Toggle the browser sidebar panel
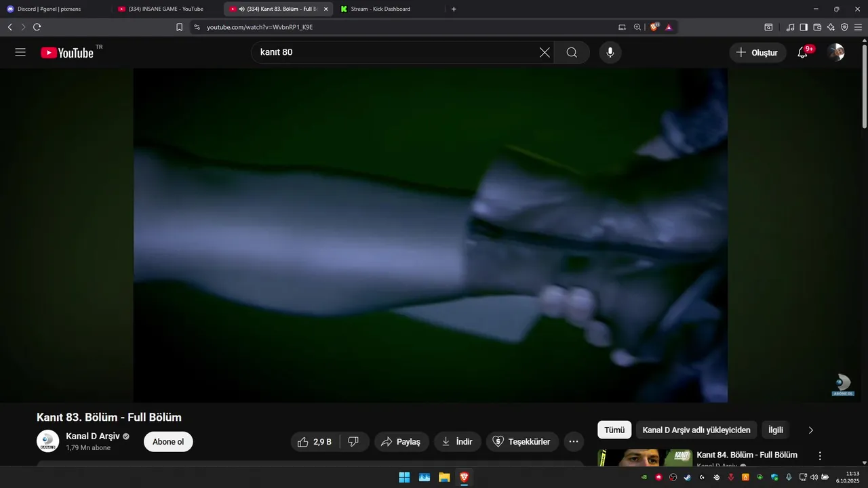This screenshot has width=868, height=488. tap(804, 27)
